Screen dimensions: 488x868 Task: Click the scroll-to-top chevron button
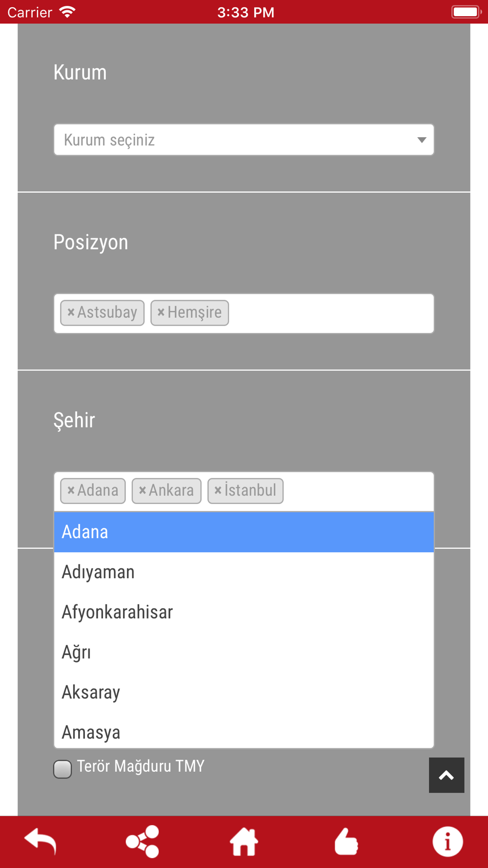(x=447, y=775)
